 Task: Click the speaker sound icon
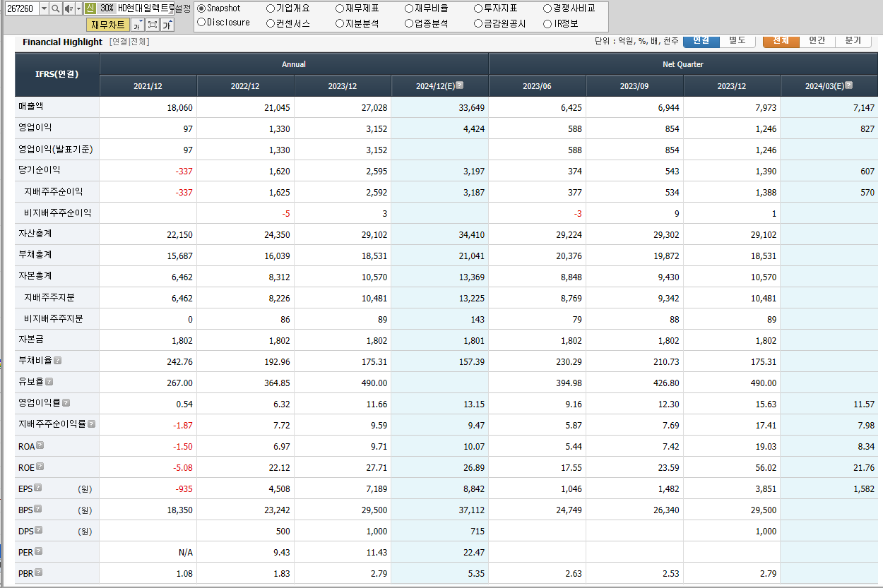pos(68,8)
